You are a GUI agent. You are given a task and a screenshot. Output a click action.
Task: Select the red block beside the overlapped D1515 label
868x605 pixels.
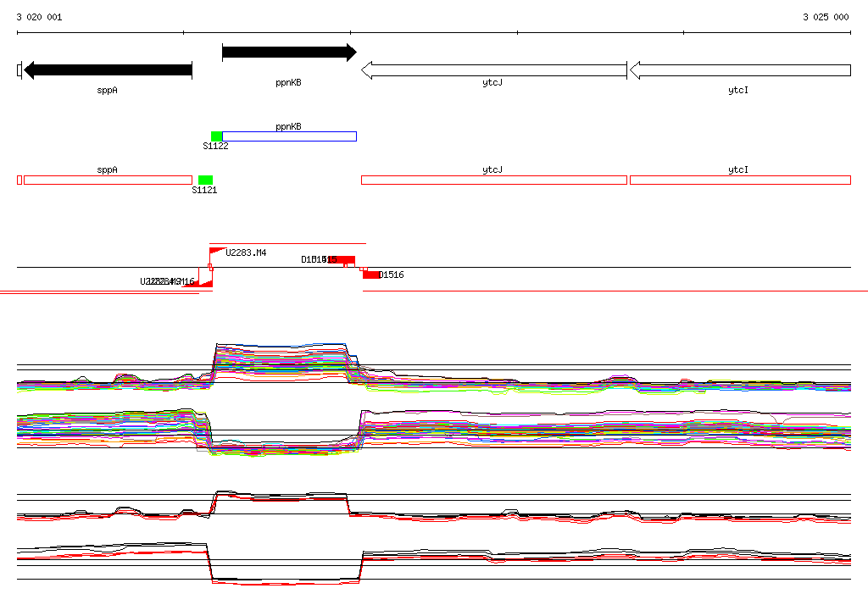pos(341,259)
